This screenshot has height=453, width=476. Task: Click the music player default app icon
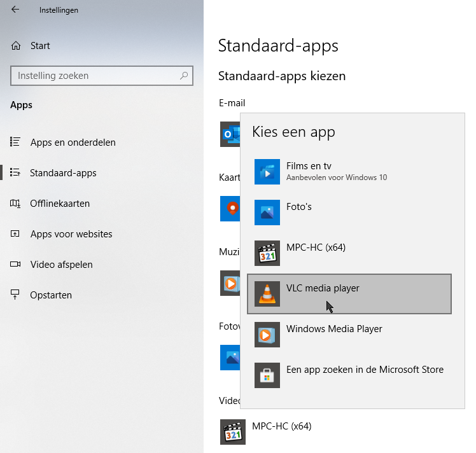230,283
